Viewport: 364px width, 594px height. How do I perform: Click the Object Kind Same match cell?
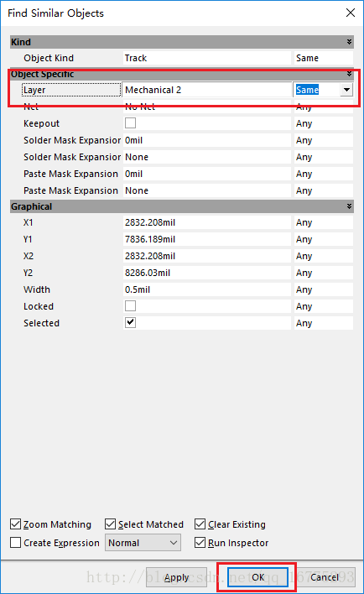coord(324,58)
